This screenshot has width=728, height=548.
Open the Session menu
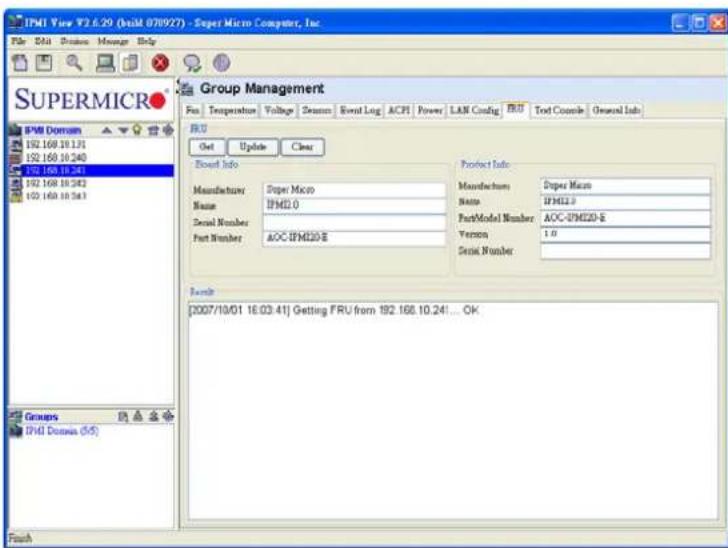(74, 41)
